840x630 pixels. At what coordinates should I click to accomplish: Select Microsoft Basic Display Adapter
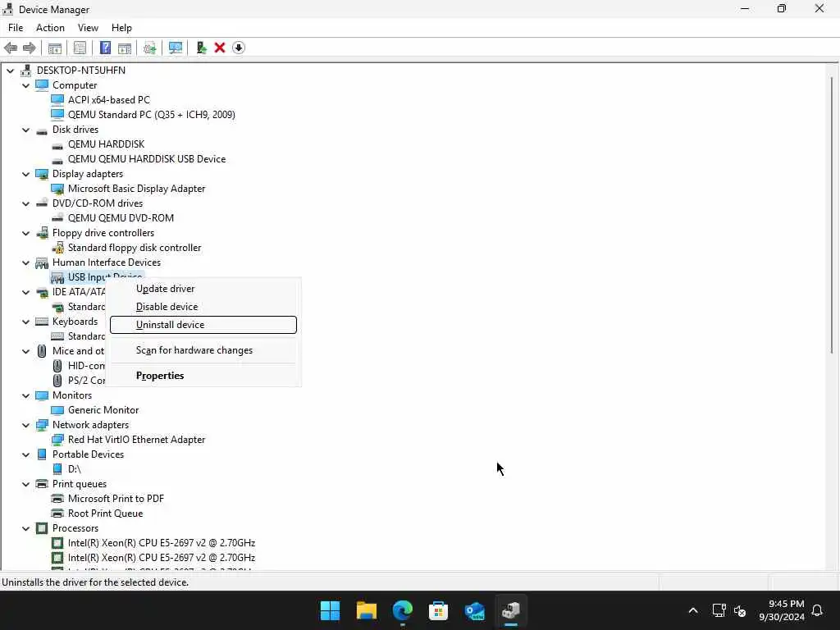coord(137,189)
